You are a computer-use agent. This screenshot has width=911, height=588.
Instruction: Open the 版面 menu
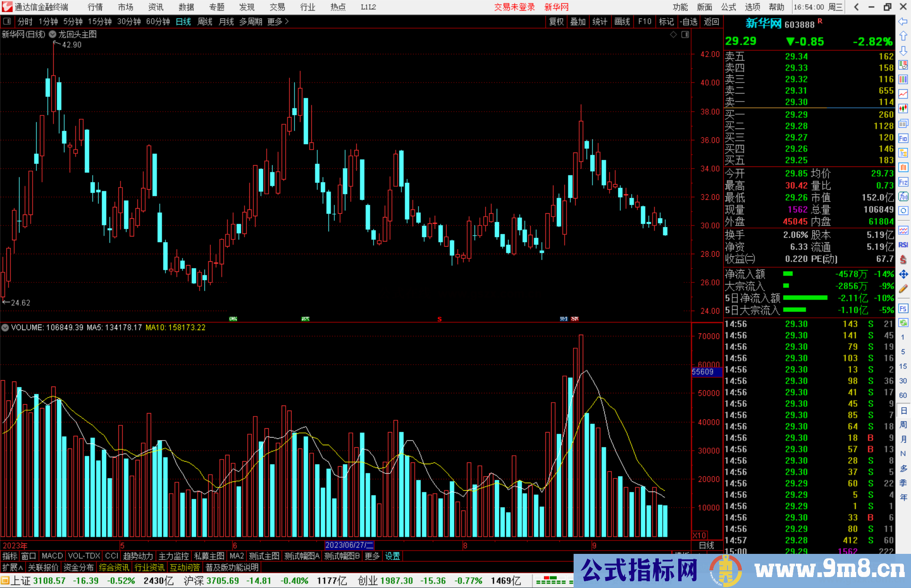click(704, 7)
